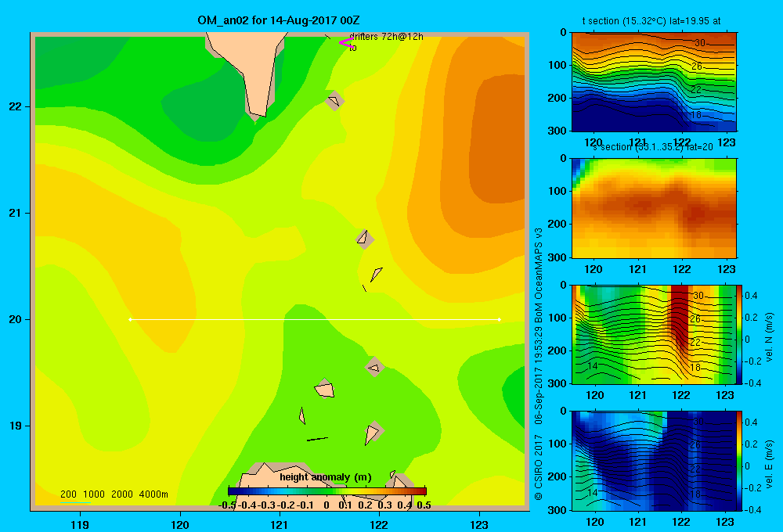This screenshot has height=532, width=783.
Task: Click the northward velocity section plot
Action: tap(654, 334)
